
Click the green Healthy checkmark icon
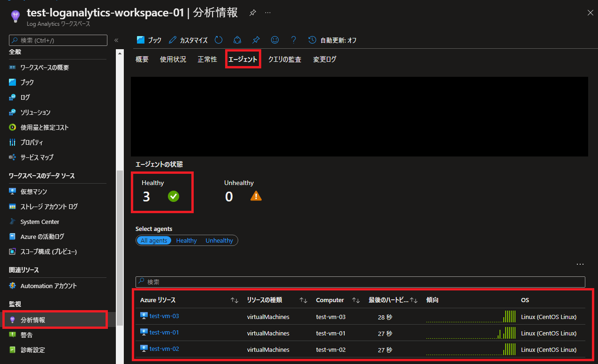click(x=174, y=197)
